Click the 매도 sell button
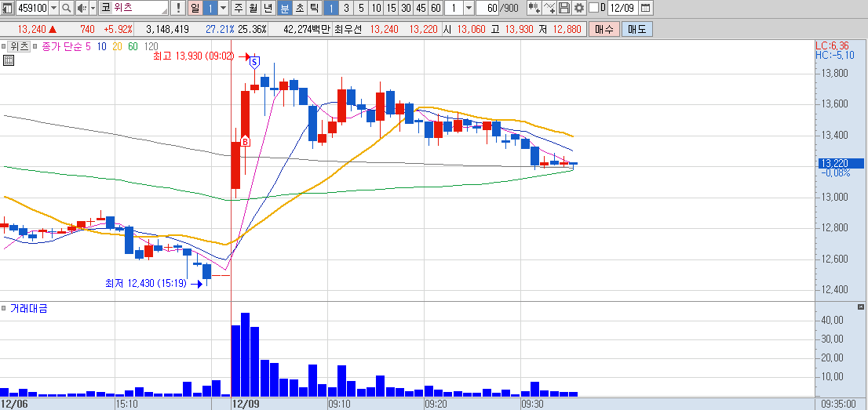868x410 pixels. pyautogui.click(x=637, y=29)
